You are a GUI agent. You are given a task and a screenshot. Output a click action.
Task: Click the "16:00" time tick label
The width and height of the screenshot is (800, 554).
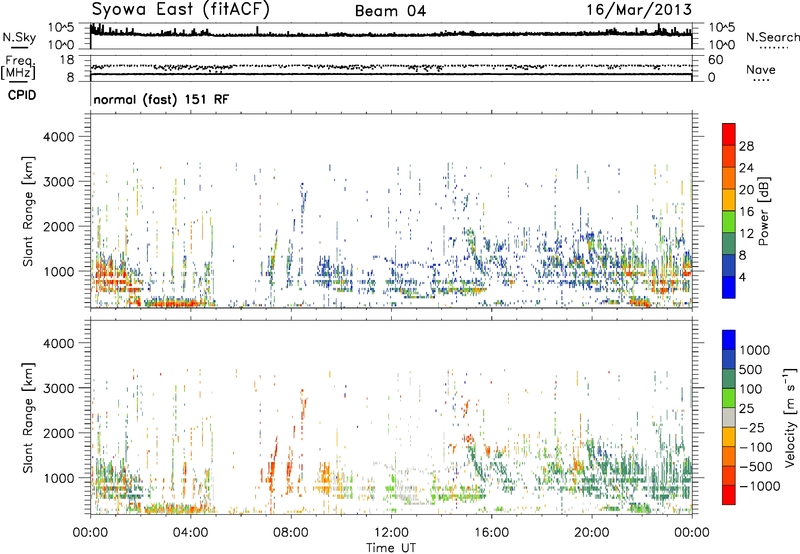tap(491, 533)
